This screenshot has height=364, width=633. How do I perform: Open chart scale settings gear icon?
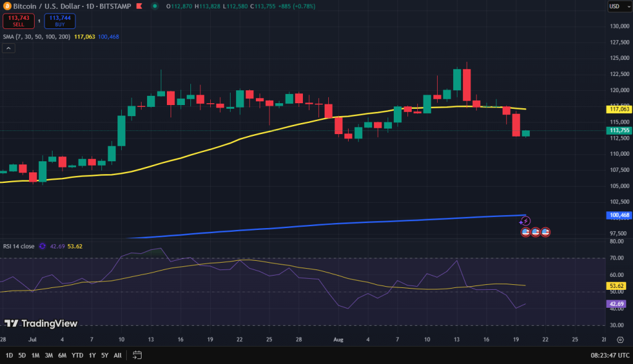coord(620,340)
